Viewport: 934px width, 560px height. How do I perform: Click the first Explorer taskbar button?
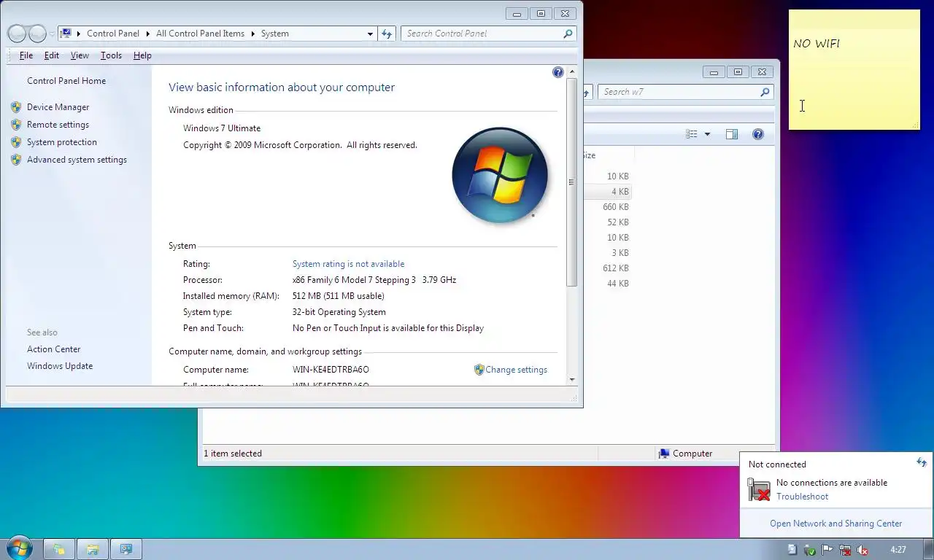59,549
